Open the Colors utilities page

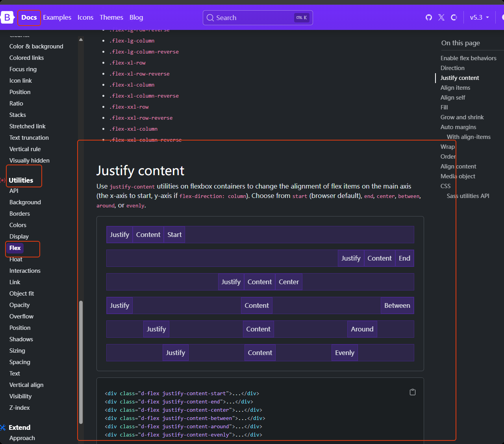pos(18,225)
